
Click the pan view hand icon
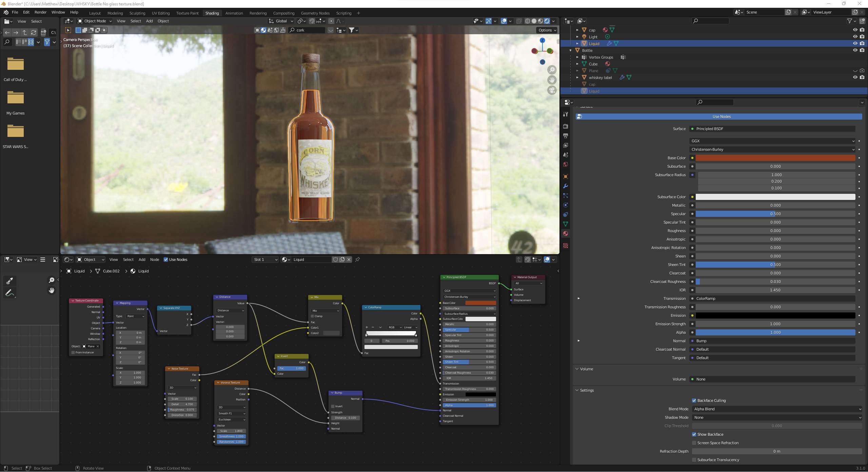pos(552,80)
